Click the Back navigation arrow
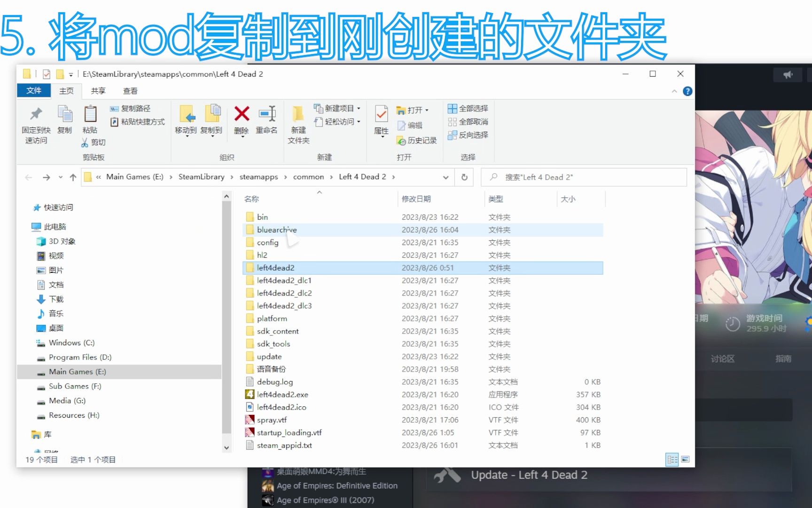The height and width of the screenshot is (508, 812). coord(29,177)
